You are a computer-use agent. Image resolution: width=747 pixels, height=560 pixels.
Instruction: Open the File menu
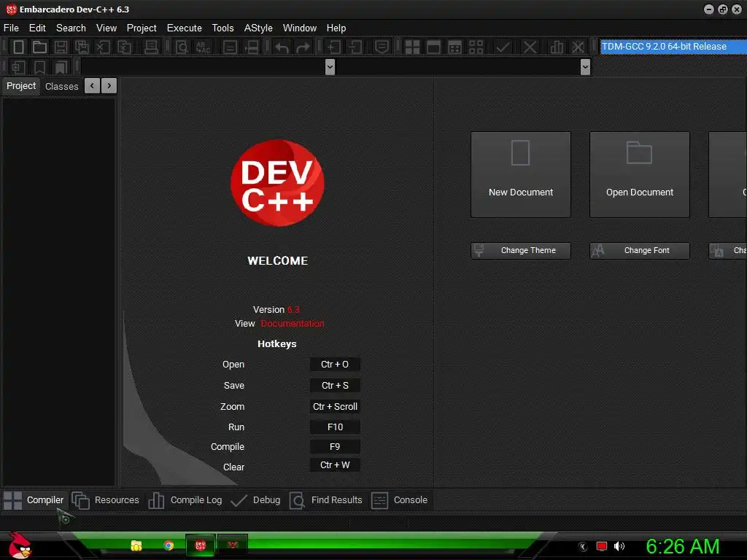(x=11, y=28)
